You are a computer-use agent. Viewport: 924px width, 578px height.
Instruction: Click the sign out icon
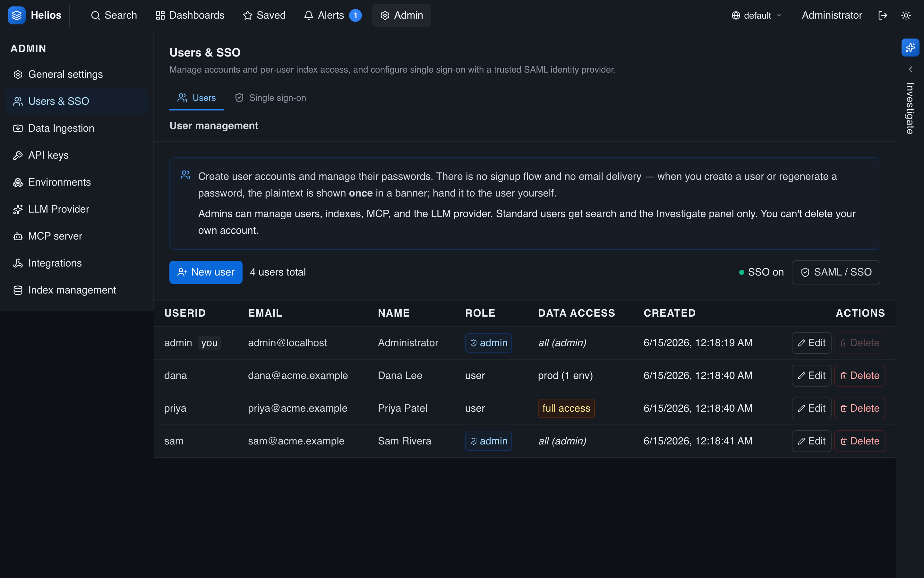[882, 15]
